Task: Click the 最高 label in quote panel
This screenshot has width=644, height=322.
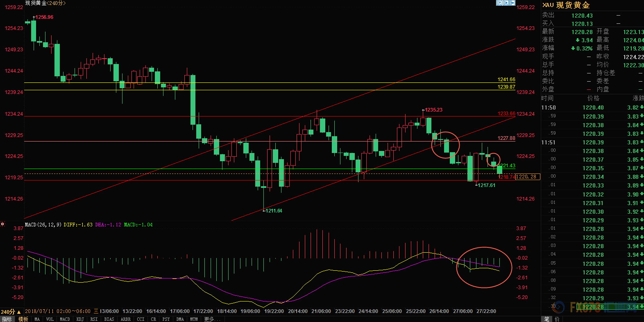Action: click(603, 40)
